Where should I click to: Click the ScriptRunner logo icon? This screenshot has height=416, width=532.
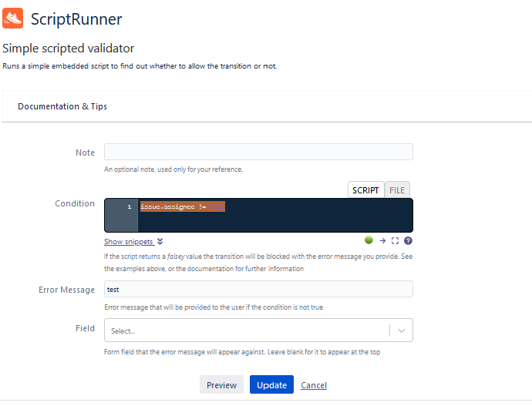point(12,18)
